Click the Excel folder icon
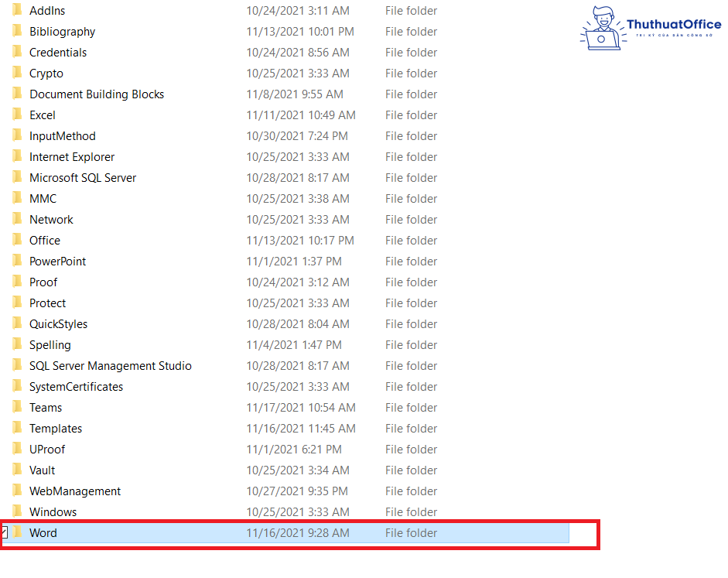 [x=17, y=115]
